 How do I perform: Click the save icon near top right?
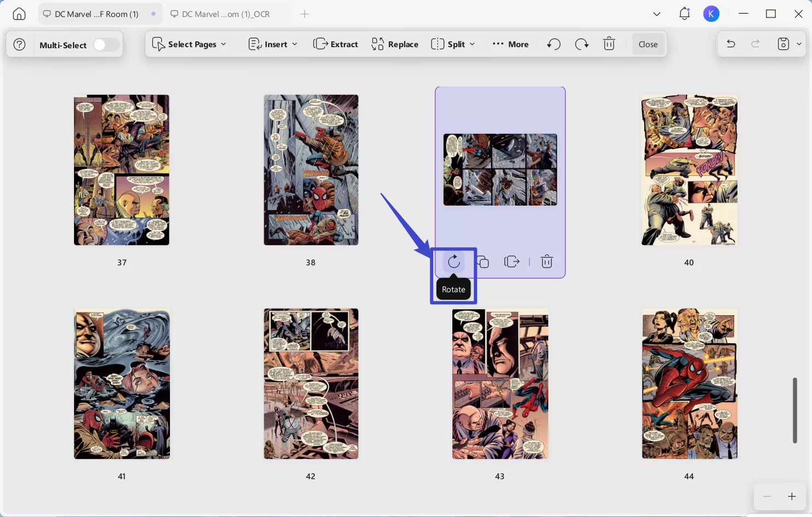[x=783, y=44]
